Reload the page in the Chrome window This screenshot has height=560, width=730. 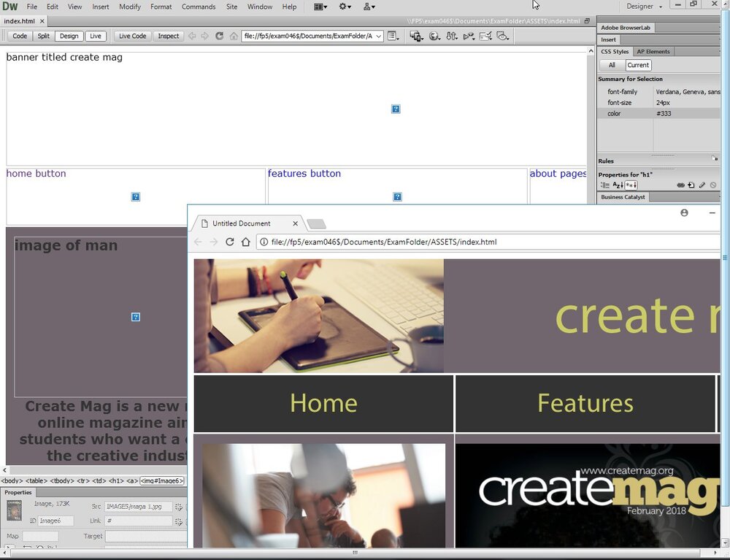(x=229, y=242)
